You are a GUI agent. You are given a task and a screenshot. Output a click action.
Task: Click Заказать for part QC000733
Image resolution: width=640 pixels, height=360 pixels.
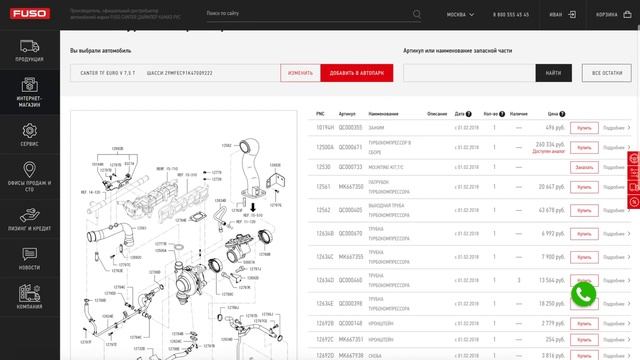point(584,167)
